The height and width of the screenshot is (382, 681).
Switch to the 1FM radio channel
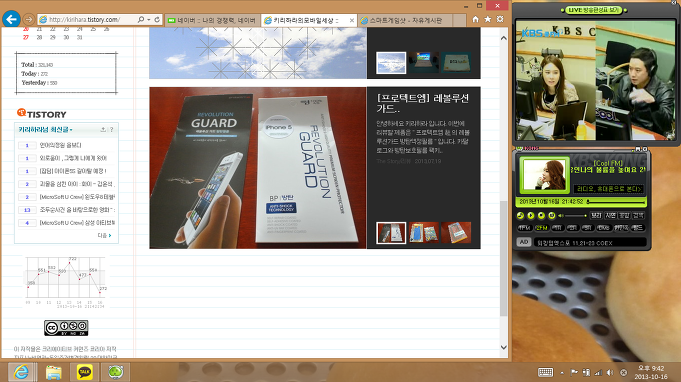tap(524, 228)
